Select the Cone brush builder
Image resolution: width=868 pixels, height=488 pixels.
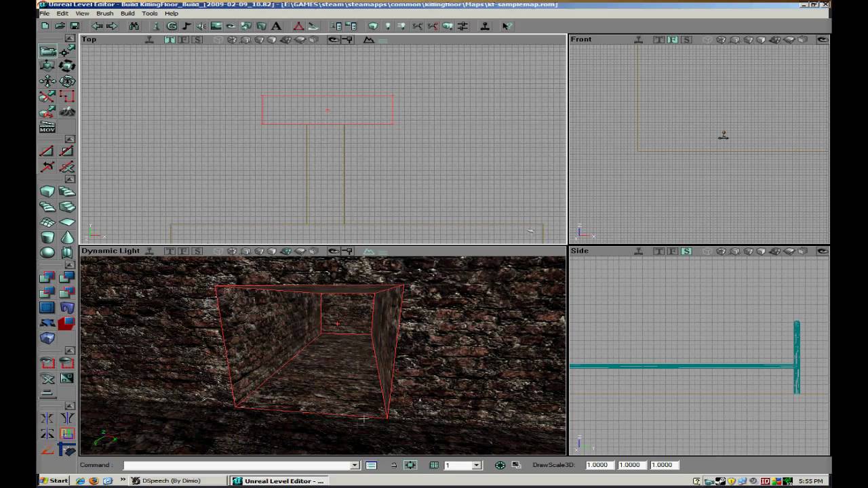tap(67, 237)
